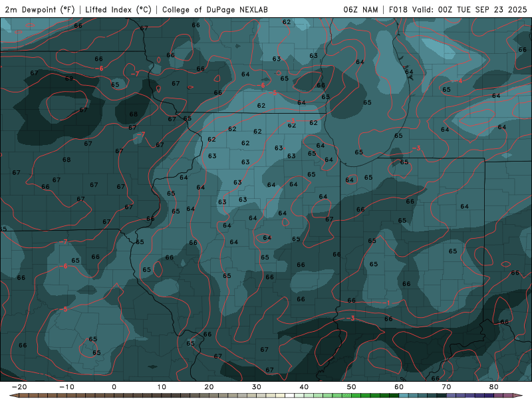Select the "College of DuPage NEXLAB" text
532x399 pixels.
pos(215,9)
